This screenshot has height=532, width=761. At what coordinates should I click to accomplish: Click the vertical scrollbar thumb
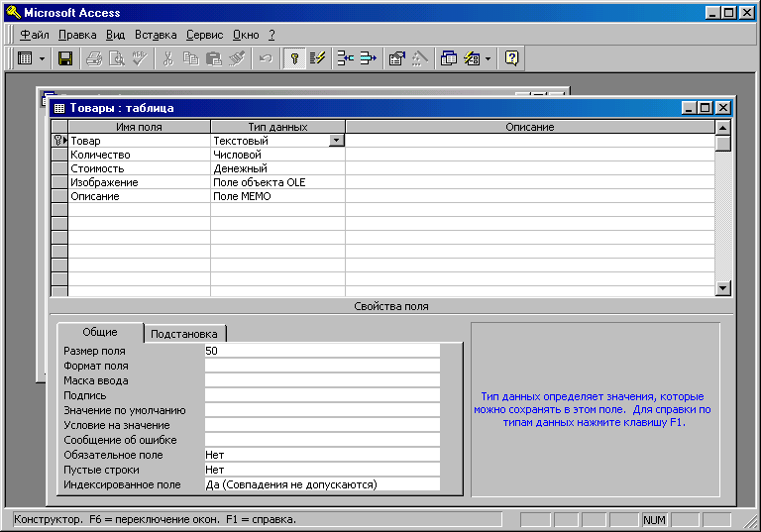tap(722, 144)
